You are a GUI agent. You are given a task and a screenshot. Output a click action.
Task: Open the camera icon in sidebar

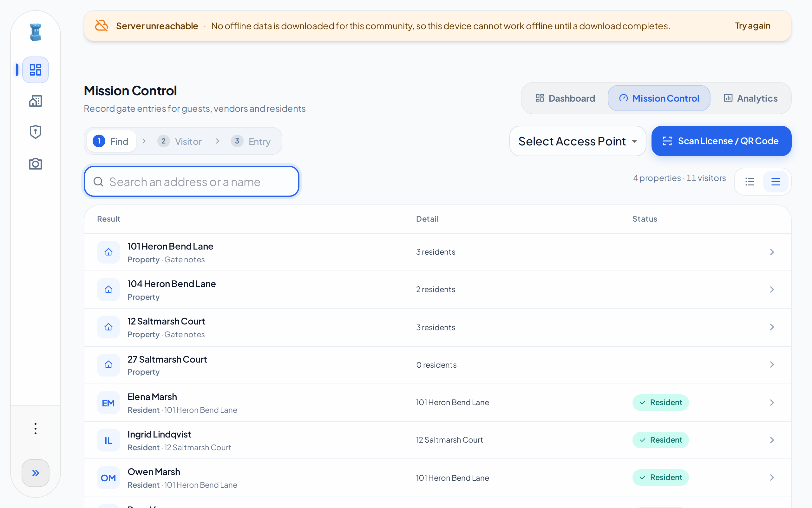click(x=35, y=164)
